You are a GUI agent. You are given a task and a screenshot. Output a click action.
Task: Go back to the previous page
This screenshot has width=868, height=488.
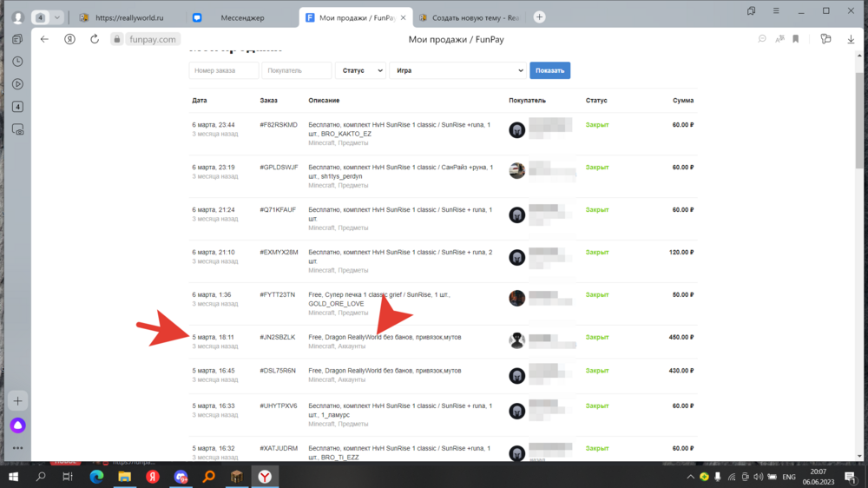pos(44,39)
